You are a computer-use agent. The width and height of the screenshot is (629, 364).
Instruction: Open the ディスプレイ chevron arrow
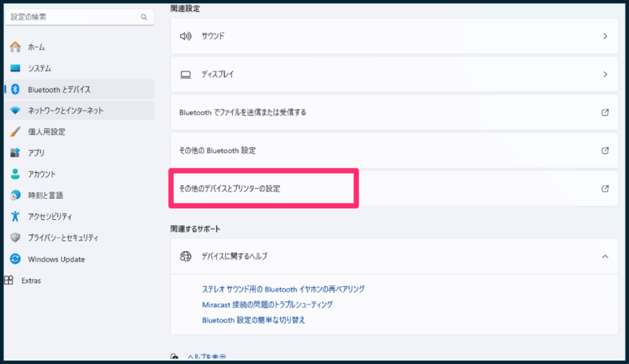point(605,74)
